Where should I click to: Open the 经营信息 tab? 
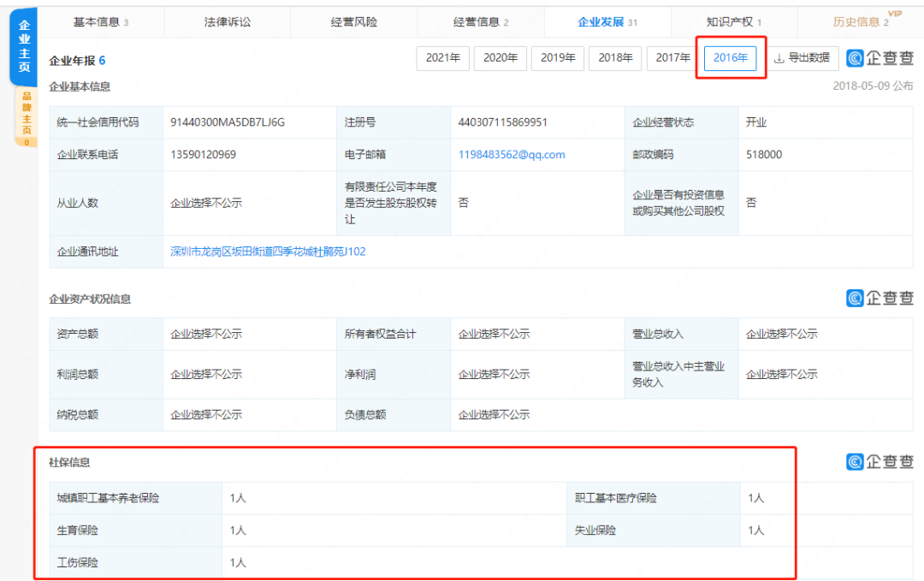pos(480,21)
